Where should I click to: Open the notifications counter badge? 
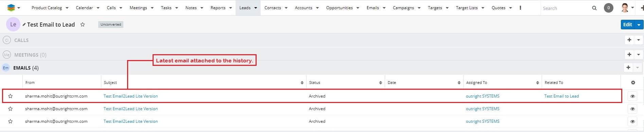pyautogui.click(x=608, y=8)
